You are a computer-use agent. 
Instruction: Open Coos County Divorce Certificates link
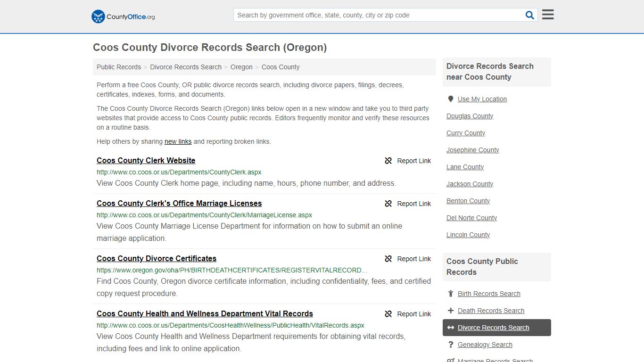click(x=157, y=258)
